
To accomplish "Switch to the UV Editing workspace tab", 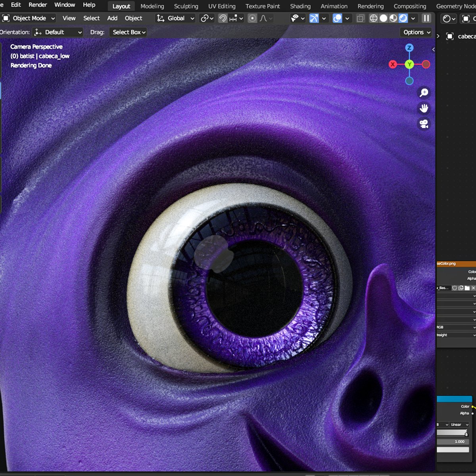I will 222,6.
